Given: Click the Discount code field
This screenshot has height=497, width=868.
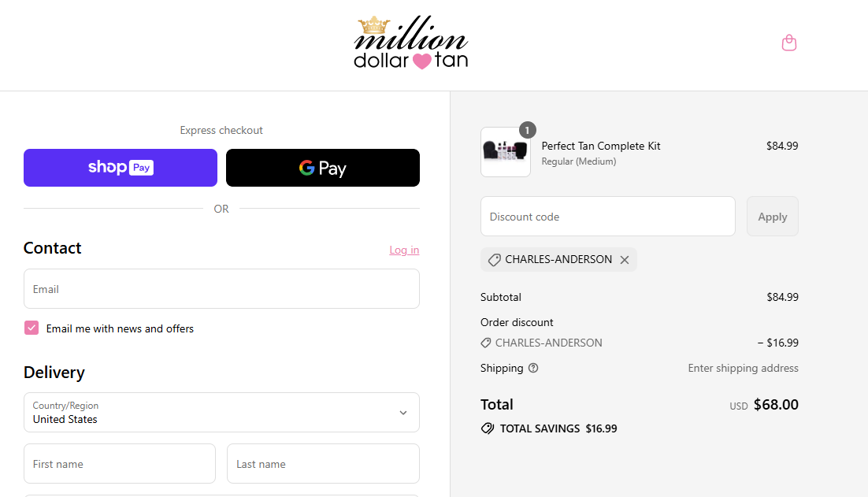Looking at the screenshot, I should coord(608,217).
